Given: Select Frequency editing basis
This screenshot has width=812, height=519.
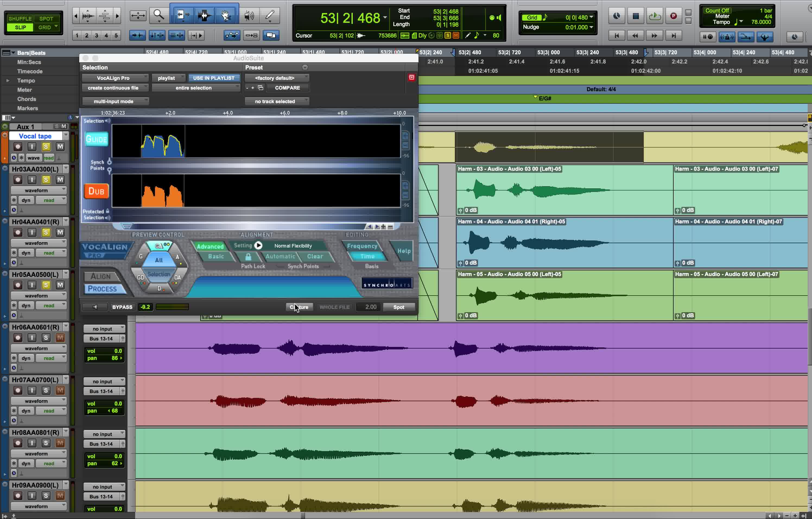Looking at the screenshot, I should 362,246.
